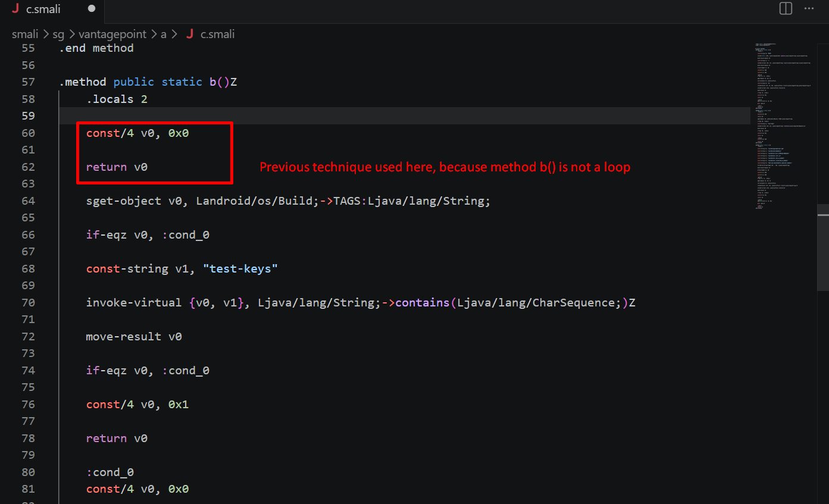Click line number 59 in the gutter
This screenshot has height=504, width=829.
point(28,115)
